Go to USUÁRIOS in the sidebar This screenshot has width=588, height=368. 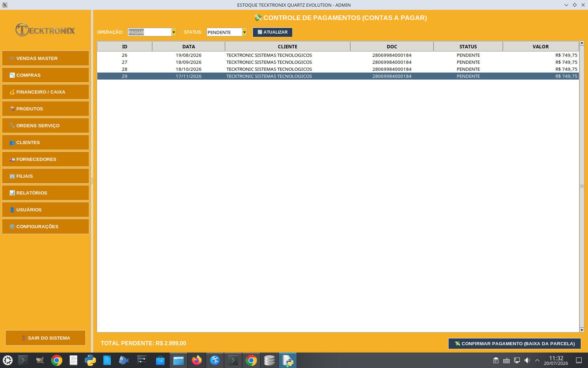pos(45,210)
